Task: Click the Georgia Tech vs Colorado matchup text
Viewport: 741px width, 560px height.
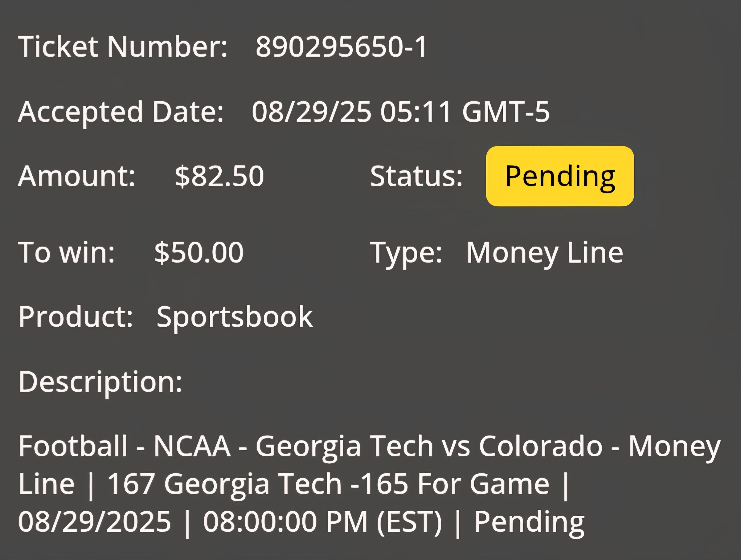Action: click(429, 447)
